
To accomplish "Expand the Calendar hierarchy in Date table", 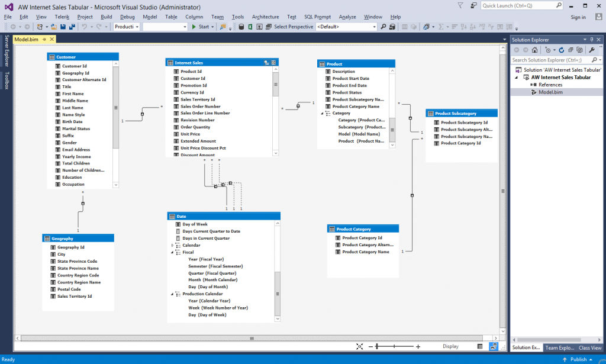I will tap(172, 246).
